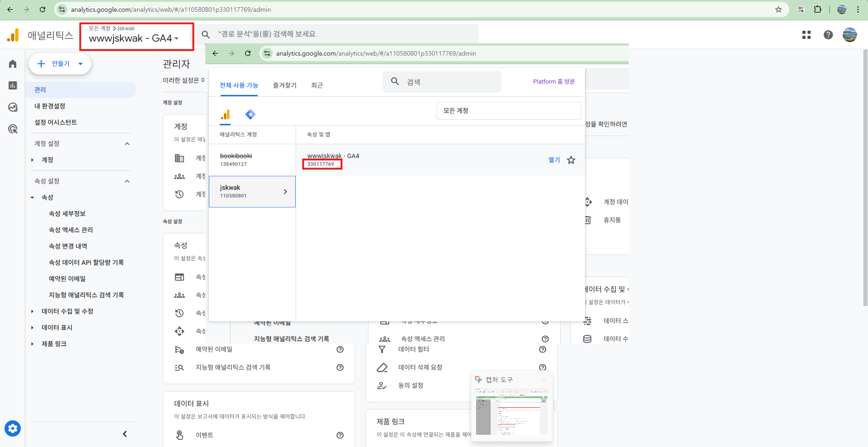Open 속성 데이터 API 할당량 기록

[x=86, y=263]
